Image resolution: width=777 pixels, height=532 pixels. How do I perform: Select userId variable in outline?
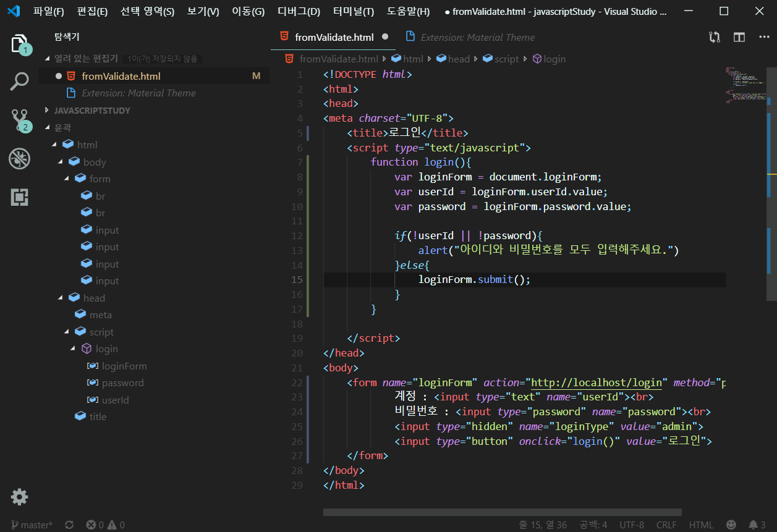point(116,400)
